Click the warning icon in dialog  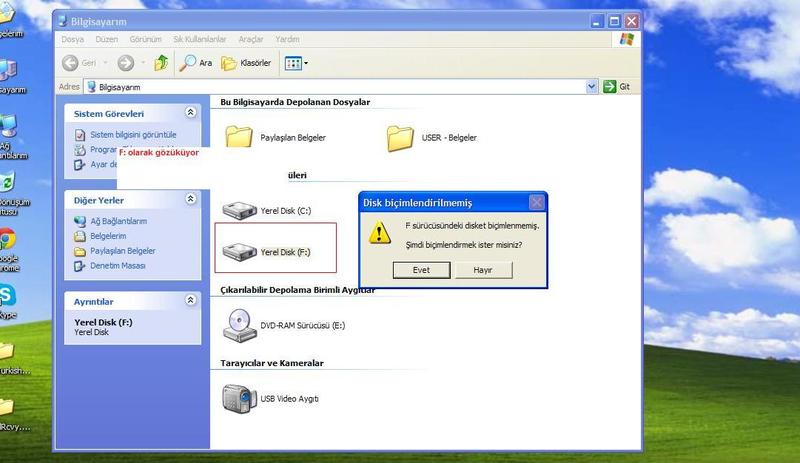click(x=380, y=233)
